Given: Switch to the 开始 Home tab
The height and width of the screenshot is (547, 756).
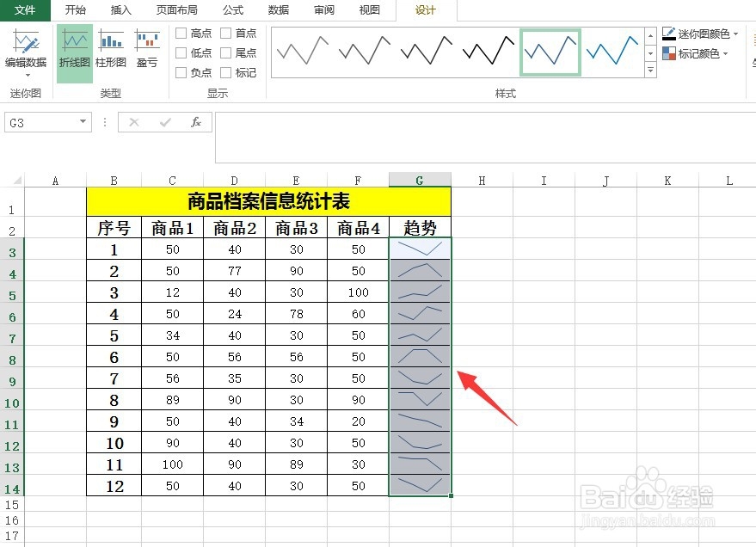Looking at the screenshot, I should click(x=75, y=10).
